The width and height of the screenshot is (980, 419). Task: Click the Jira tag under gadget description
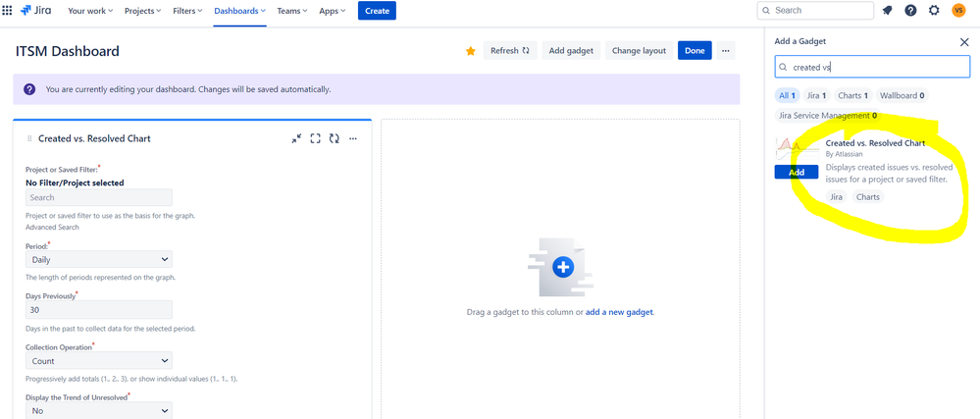pos(836,197)
